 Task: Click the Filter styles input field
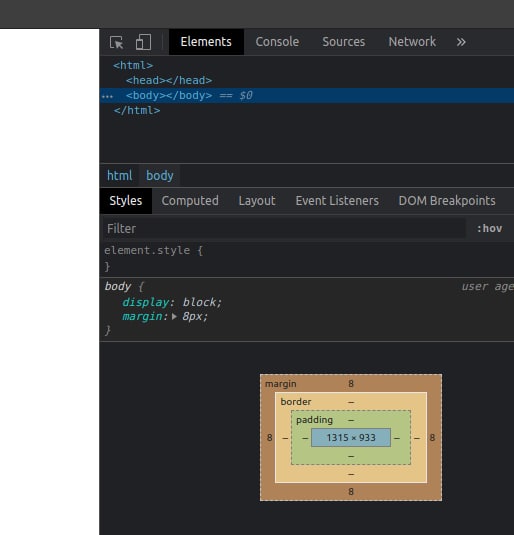pyautogui.click(x=285, y=228)
